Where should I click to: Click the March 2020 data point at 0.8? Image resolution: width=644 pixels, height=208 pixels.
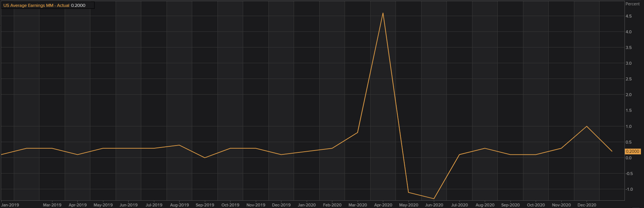pyautogui.click(x=358, y=133)
